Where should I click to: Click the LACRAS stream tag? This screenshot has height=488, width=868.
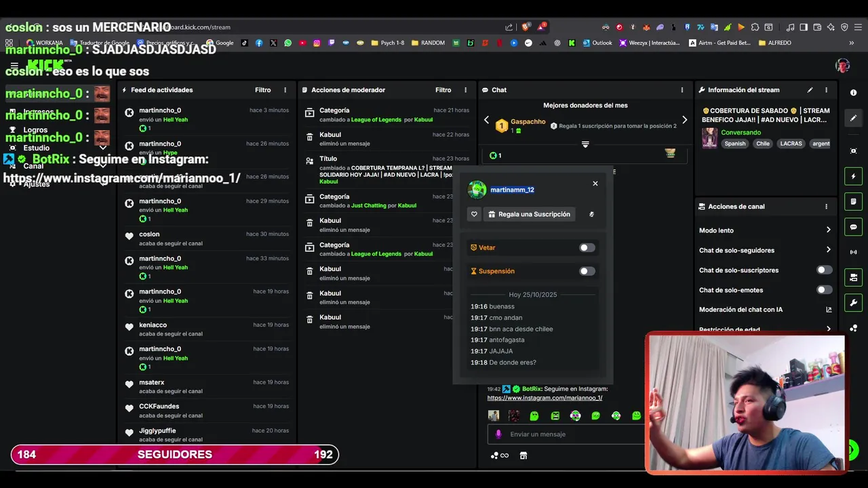click(x=791, y=144)
